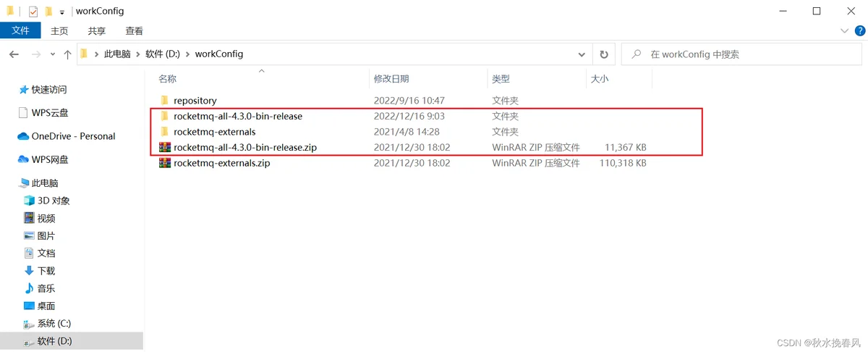Sort files by 修改日期 column header
Image resolution: width=868 pixels, height=352 pixels.
(x=391, y=78)
